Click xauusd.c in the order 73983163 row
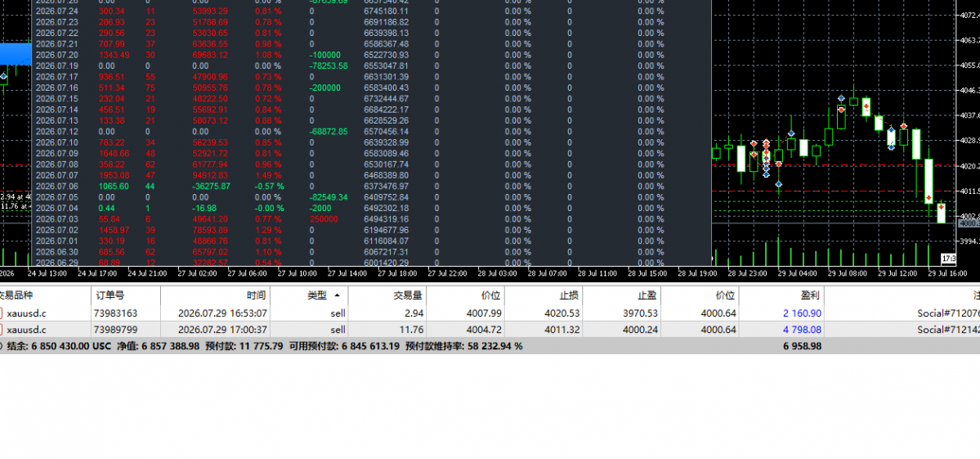Viewport: 980px width, 459px height. tap(26, 313)
